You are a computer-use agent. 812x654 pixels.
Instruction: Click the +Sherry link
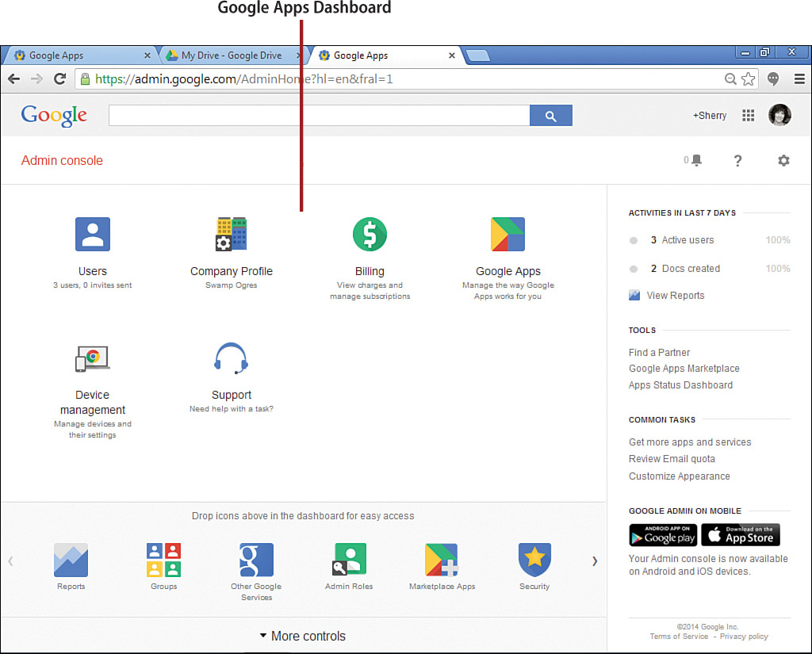[x=710, y=116]
